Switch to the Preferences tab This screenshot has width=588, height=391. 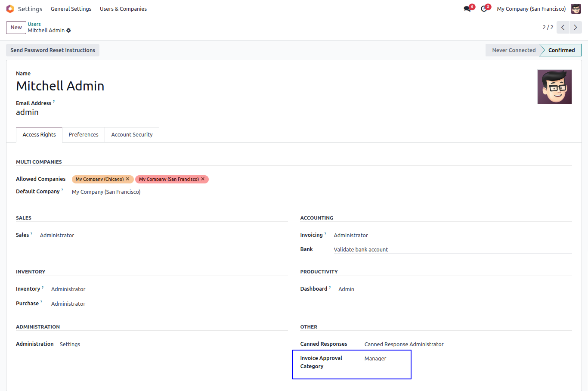click(84, 135)
